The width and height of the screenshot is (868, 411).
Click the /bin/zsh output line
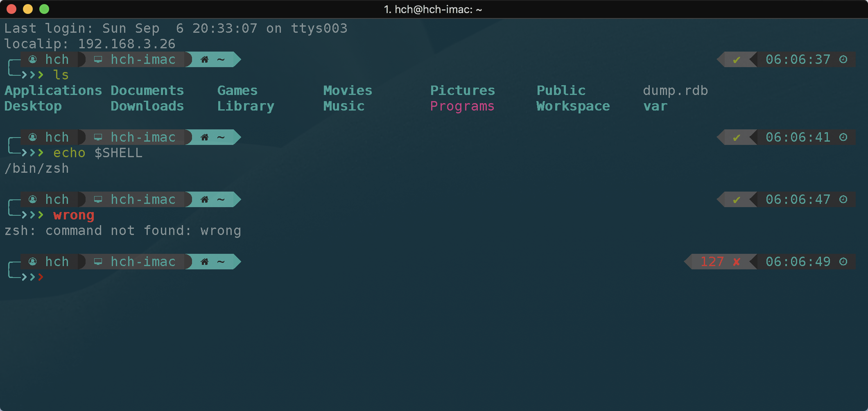(x=37, y=168)
